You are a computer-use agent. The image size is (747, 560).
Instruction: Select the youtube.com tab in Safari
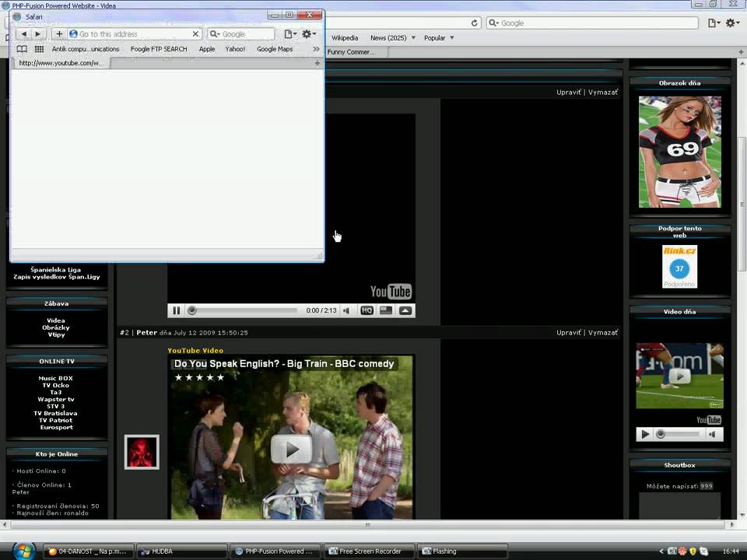61,63
